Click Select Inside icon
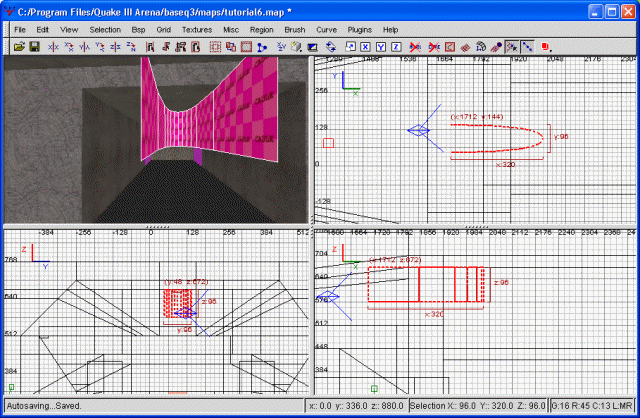This screenshot has height=418, width=640. click(x=196, y=47)
